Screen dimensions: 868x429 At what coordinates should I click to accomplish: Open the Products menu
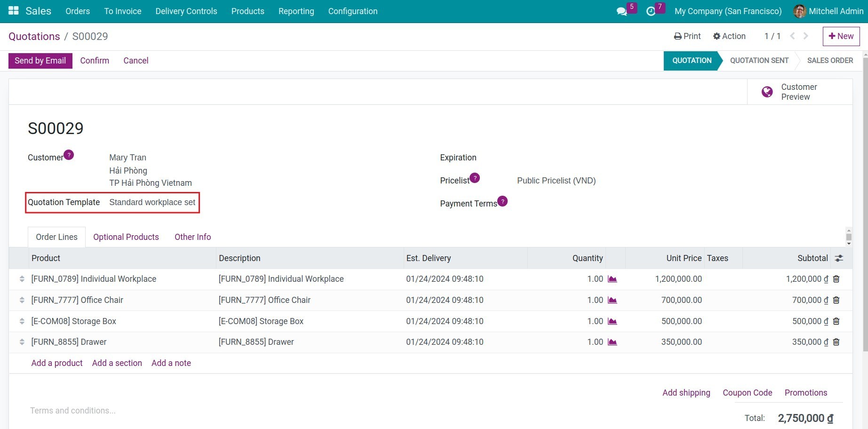(248, 11)
